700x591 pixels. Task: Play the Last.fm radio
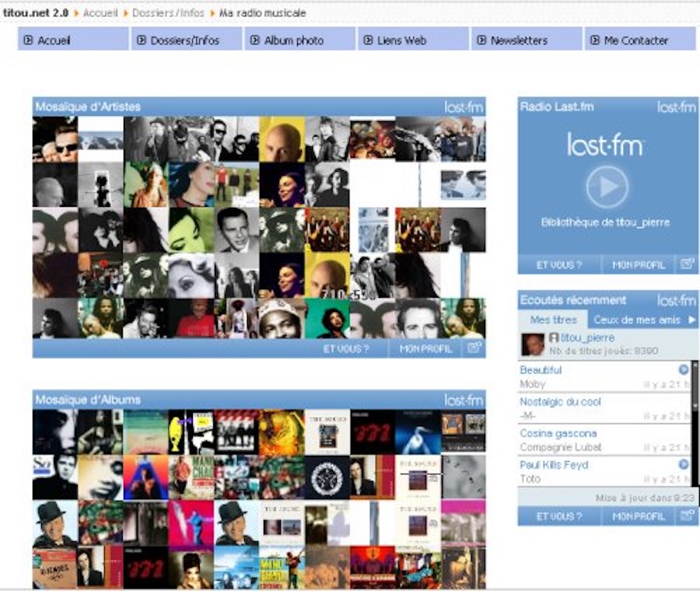coord(607,187)
